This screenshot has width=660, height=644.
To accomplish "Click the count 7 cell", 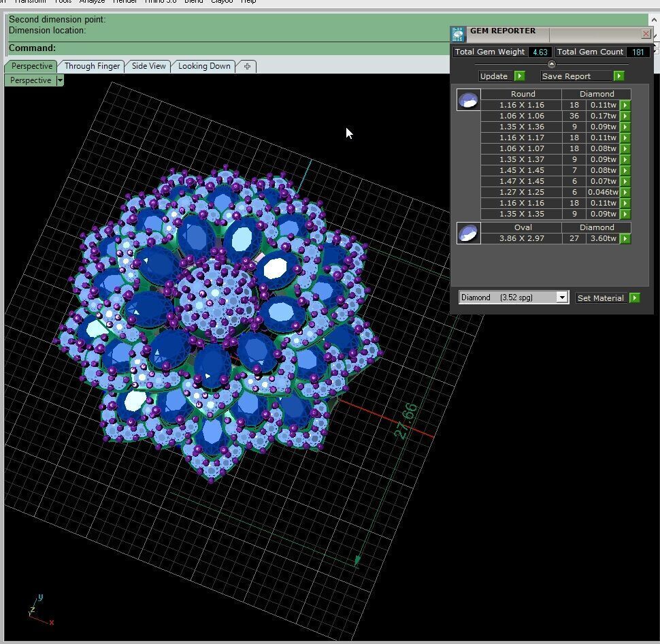I will 574,171.
